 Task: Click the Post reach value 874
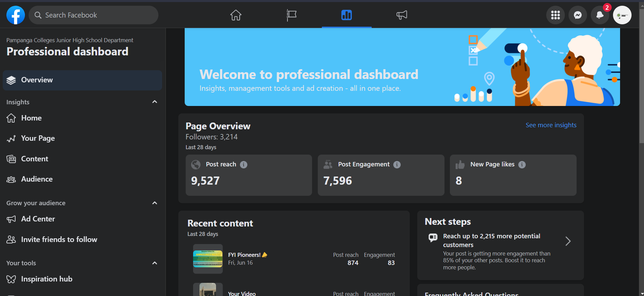coord(353,263)
